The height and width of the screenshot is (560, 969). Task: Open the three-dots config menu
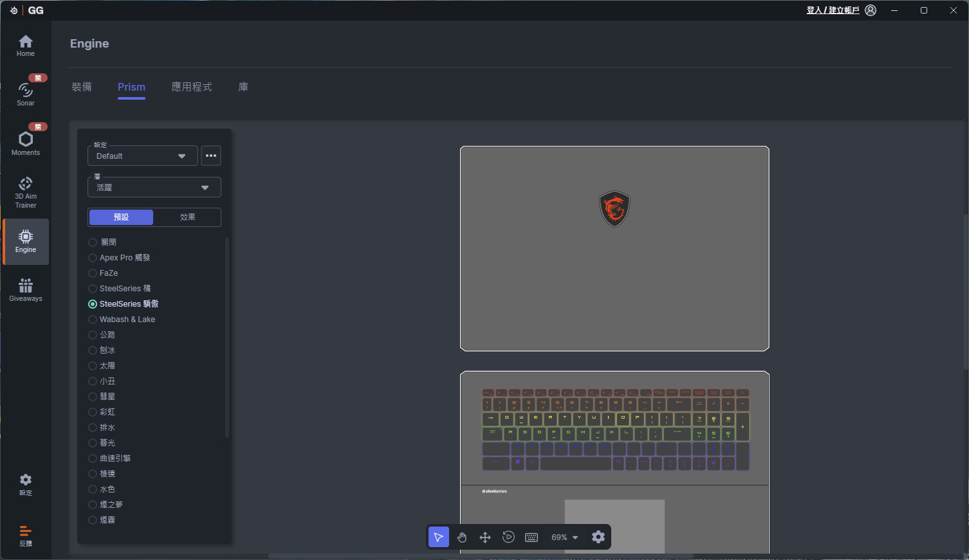coord(211,156)
